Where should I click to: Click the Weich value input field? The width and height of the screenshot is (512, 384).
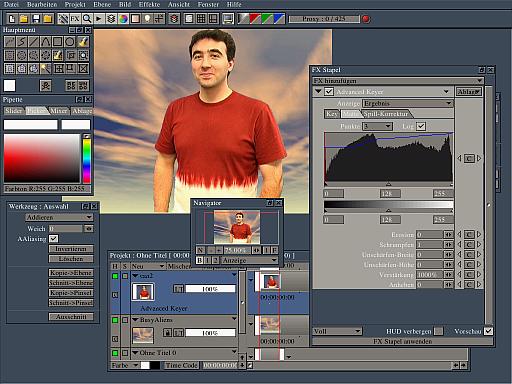click(x=65, y=229)
